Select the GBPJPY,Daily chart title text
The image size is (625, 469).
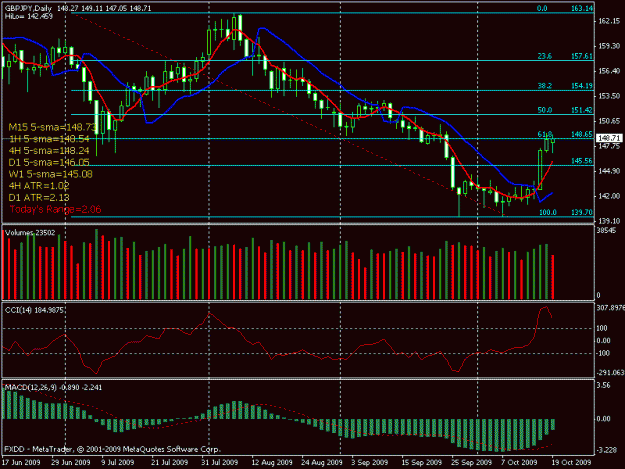[29, 8]
